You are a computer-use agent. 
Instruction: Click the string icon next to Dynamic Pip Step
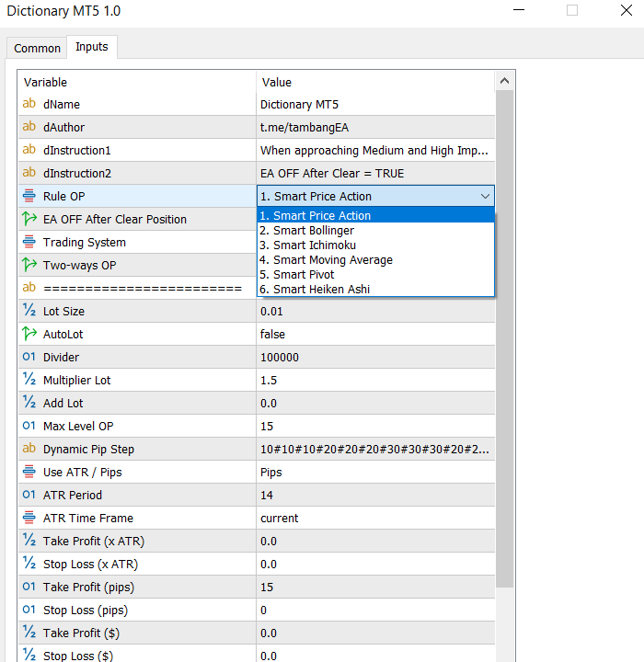[29, 449]
